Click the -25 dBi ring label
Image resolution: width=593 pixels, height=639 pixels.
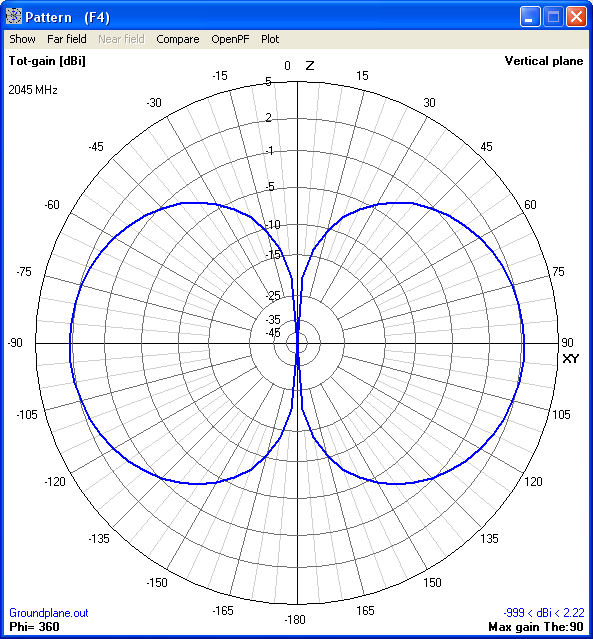(273, 296)
